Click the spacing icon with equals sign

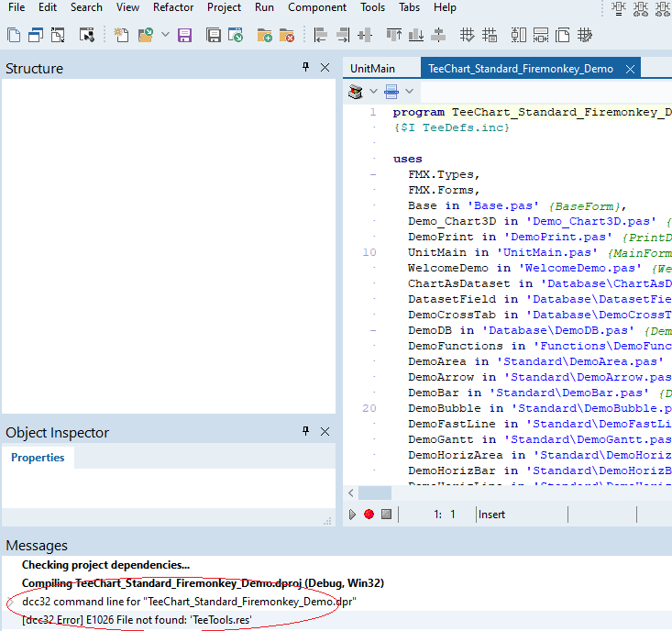tap(619, 9)
